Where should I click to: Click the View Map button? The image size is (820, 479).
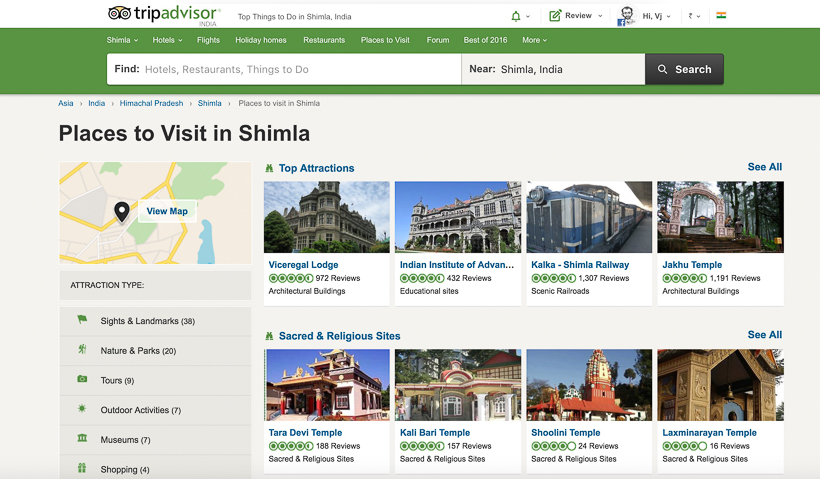[167, 211]
